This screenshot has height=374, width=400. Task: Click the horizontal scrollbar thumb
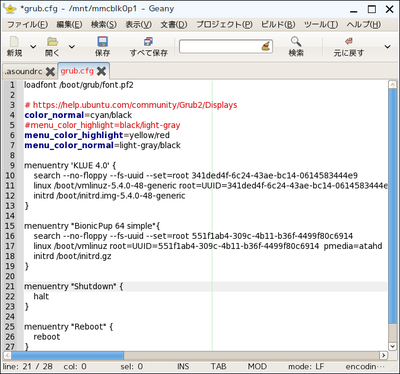(68, 355)
